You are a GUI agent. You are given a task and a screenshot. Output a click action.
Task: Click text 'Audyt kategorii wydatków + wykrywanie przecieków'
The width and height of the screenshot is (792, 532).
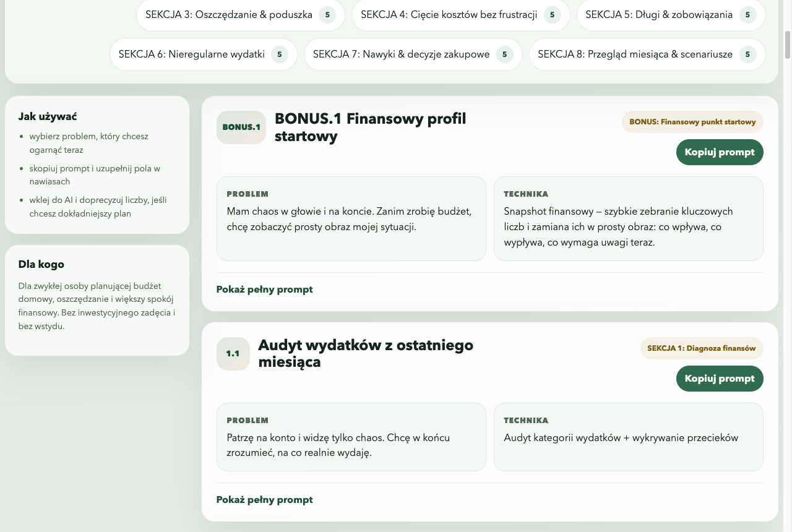[x=621, y=438]
